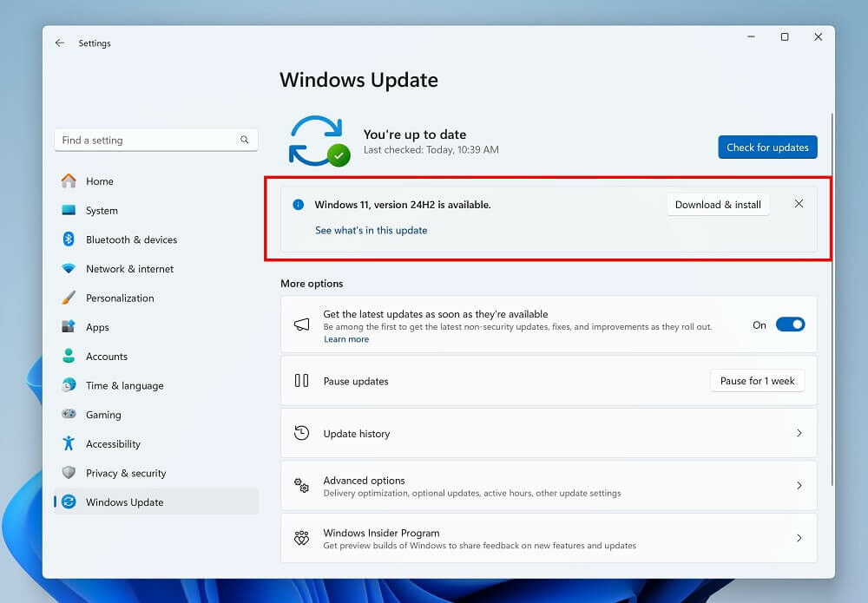Select Windows Update in sidebar
The width and height of the screenshot is (868, 603).
click(156, 501)
